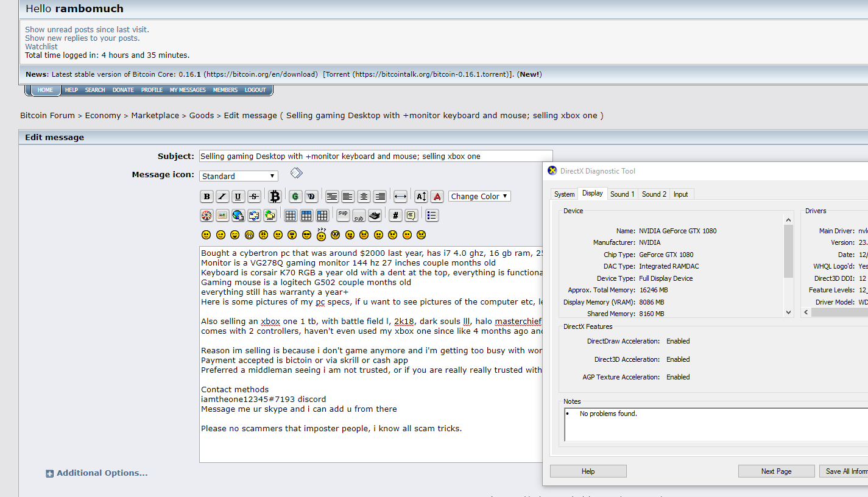Left-align the message text
868x497 pixels.
coord(348,196)
